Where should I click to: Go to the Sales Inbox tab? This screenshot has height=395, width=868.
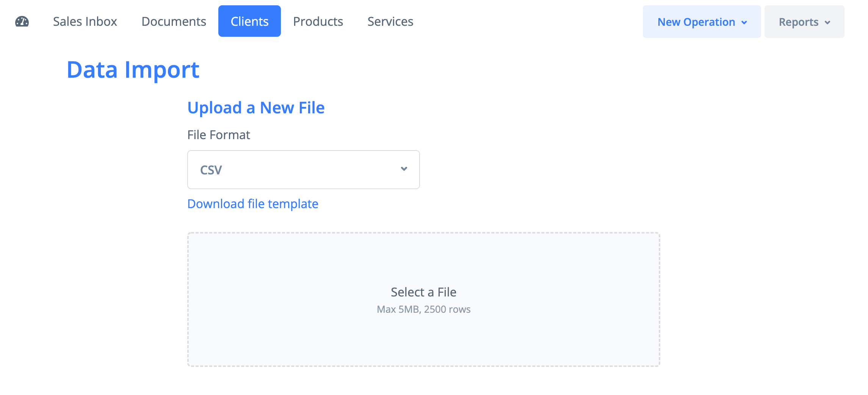click(x=85, y=22)
